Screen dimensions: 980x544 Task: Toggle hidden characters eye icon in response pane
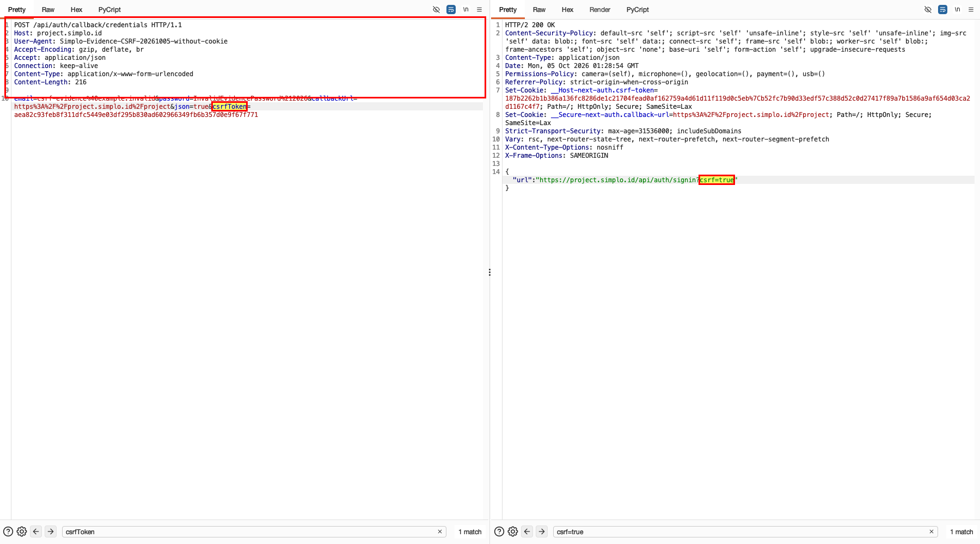point(928,9)
